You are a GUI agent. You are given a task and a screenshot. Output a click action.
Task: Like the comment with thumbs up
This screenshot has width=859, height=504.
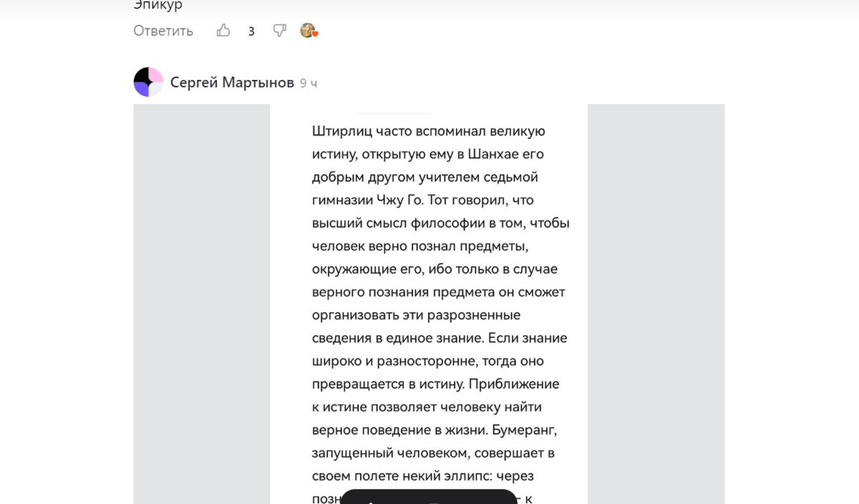pos(223,31)
